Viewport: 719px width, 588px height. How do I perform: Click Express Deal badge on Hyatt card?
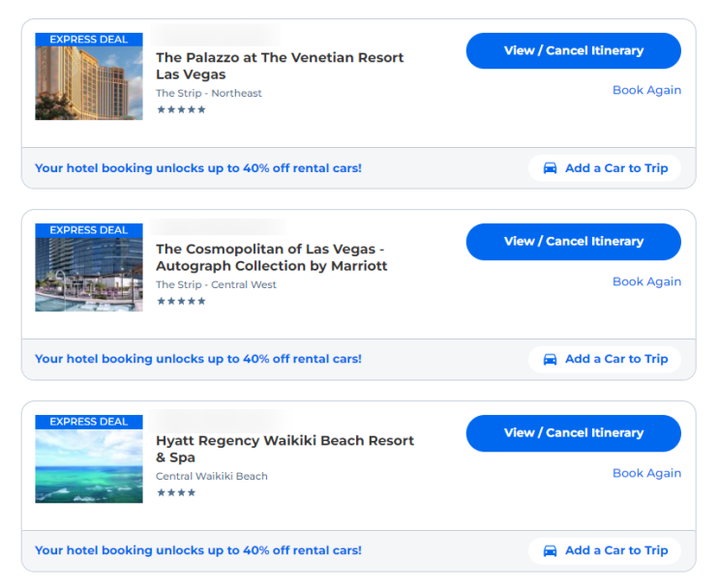point(88,422)
